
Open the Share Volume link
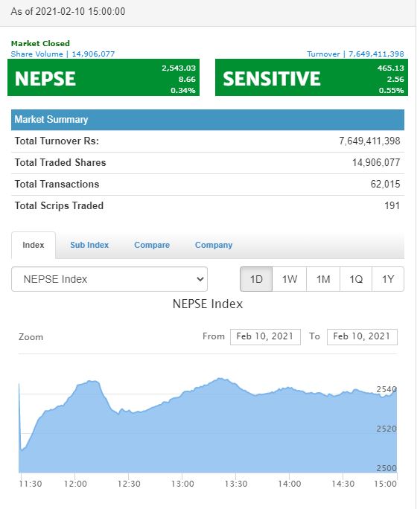63,54
